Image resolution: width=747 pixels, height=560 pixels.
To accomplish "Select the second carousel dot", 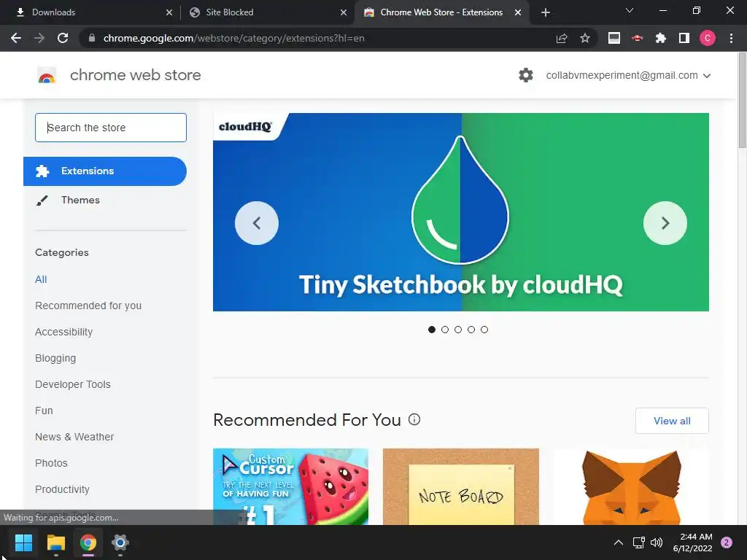I will [x=445, y=330].
